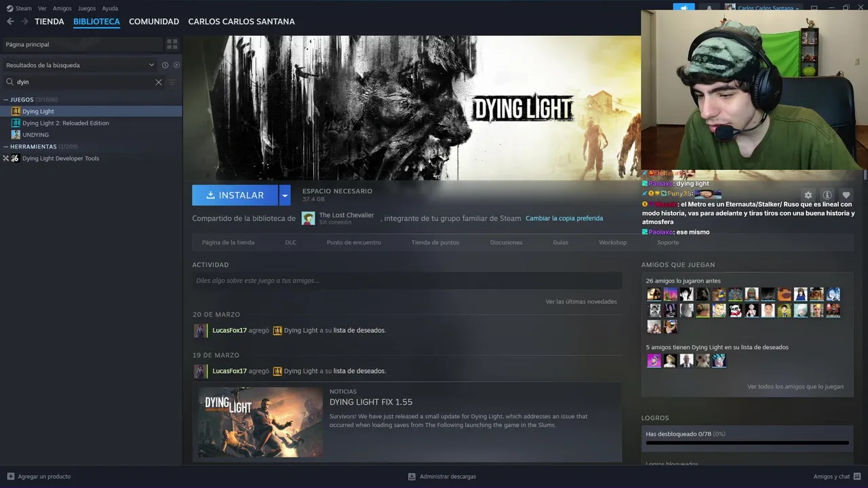
Task: Open the Dying Light Fix news thumbnail
Action: point(260,422)
